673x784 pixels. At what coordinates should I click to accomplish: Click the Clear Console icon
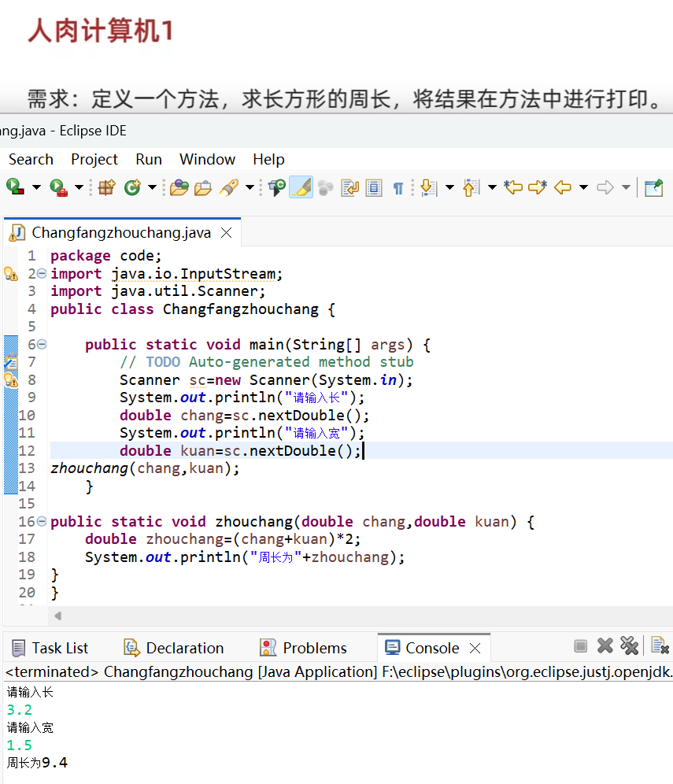pos(660,646)
